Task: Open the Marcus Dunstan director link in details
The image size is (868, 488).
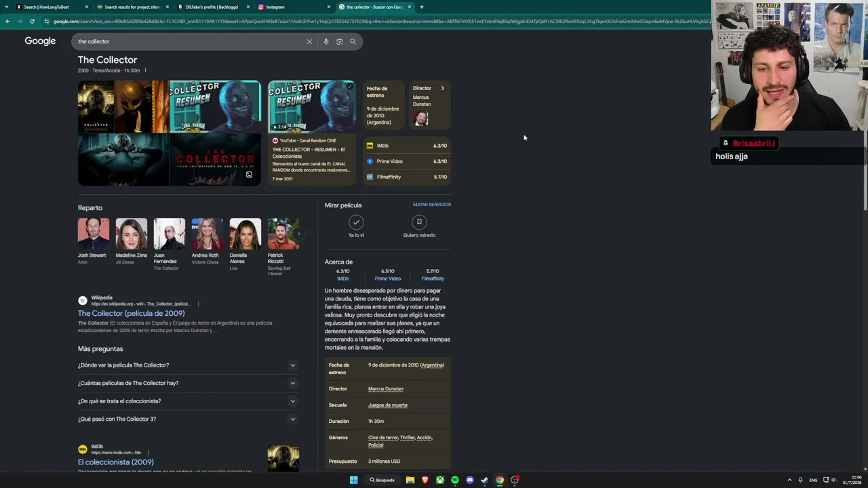Action: click(x=385, y=389)
